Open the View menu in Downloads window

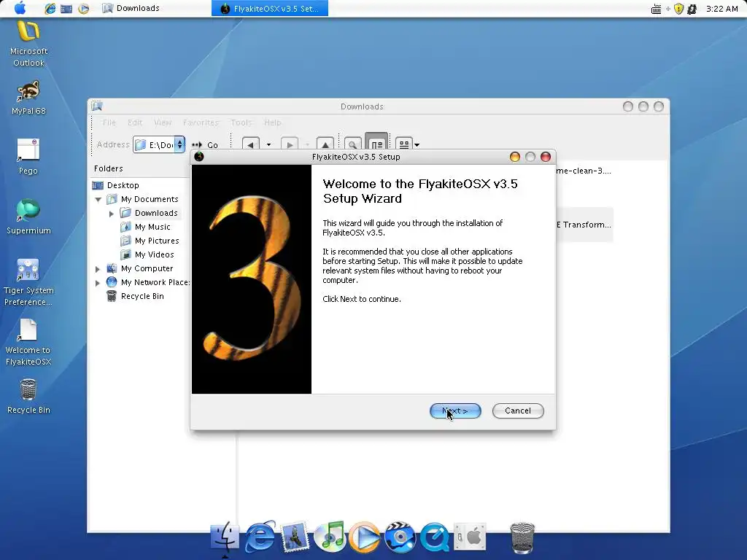click(163, 122)
